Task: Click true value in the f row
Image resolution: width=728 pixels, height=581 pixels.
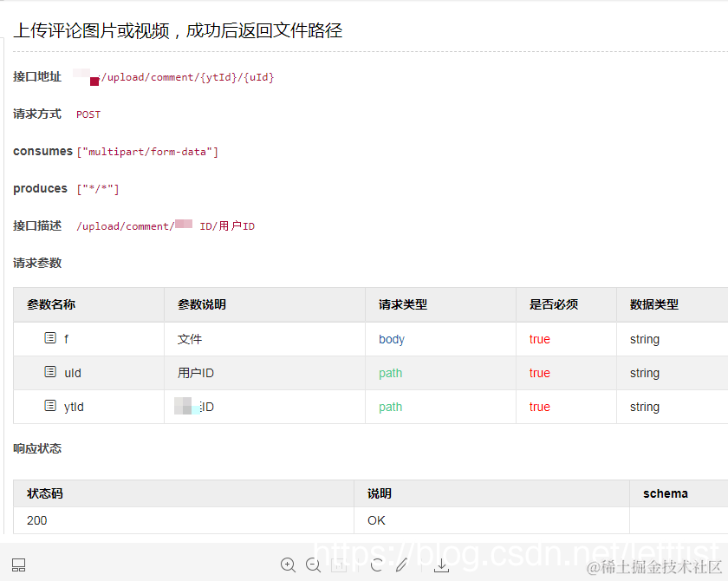Action: (x=539, y=339)
